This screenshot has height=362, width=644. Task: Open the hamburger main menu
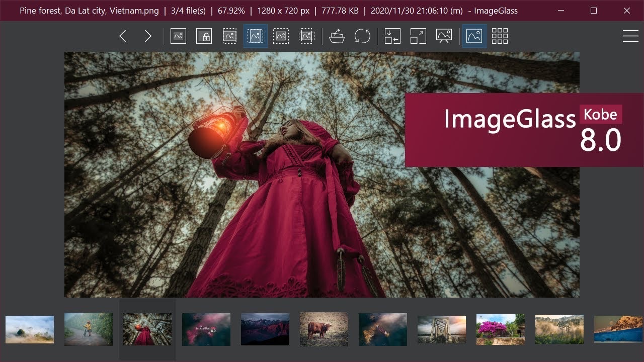click(630, 36)
